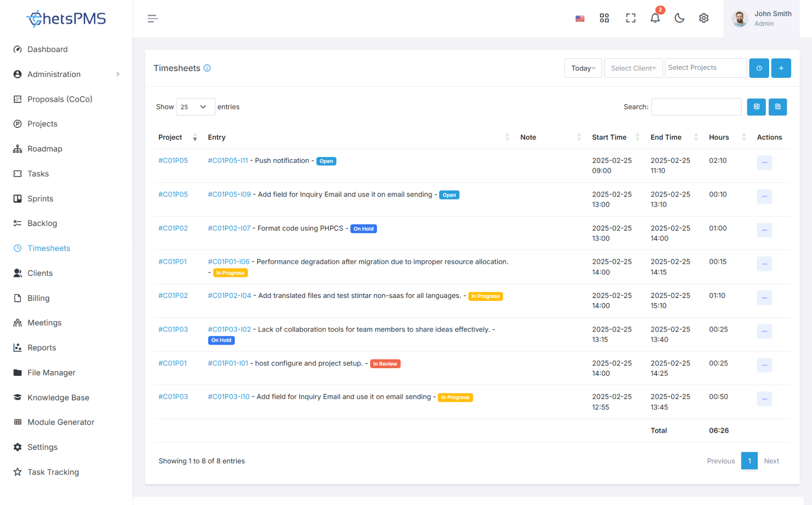The width and height of the screenshot is (812, 505).
Task: Open entry link #C01P05-I11
Action: pyautogui.click(x=228, y=160)
